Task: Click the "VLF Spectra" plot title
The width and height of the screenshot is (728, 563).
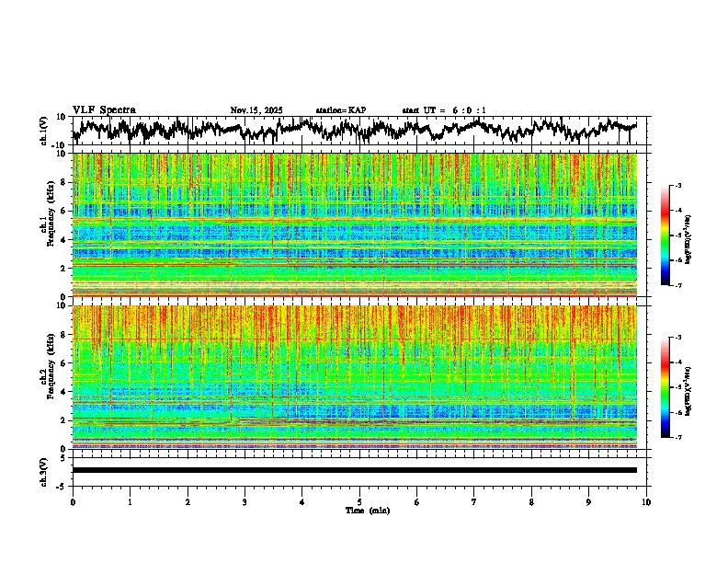Action: (104, 110)
